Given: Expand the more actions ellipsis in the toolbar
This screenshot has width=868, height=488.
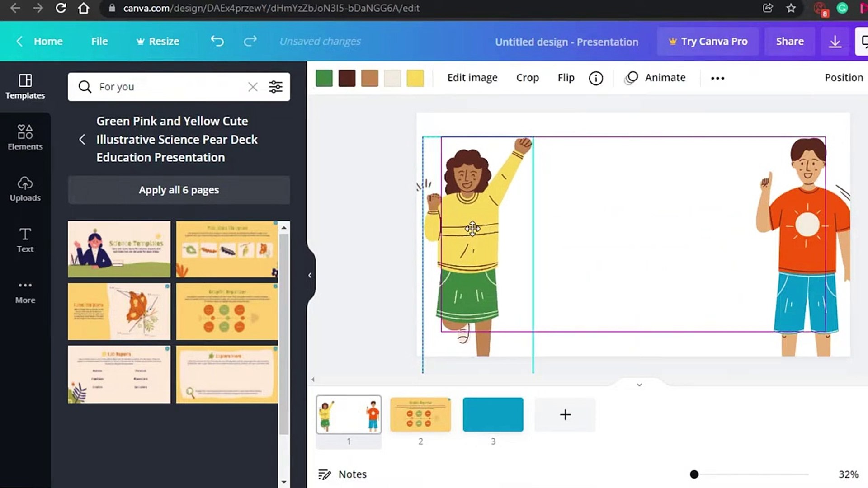Looking at the screenshot, I should tap(717, 78).
